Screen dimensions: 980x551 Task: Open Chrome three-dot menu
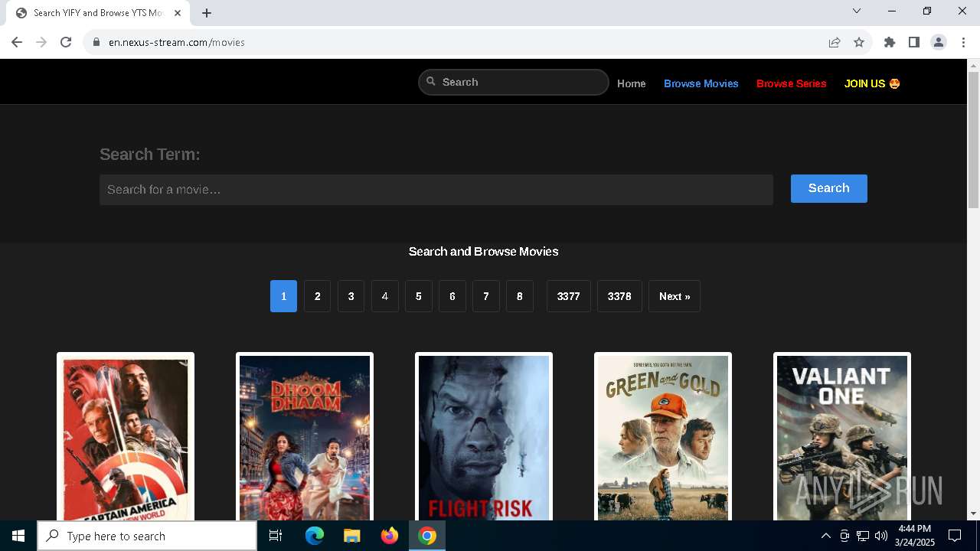tap(963, 42)
